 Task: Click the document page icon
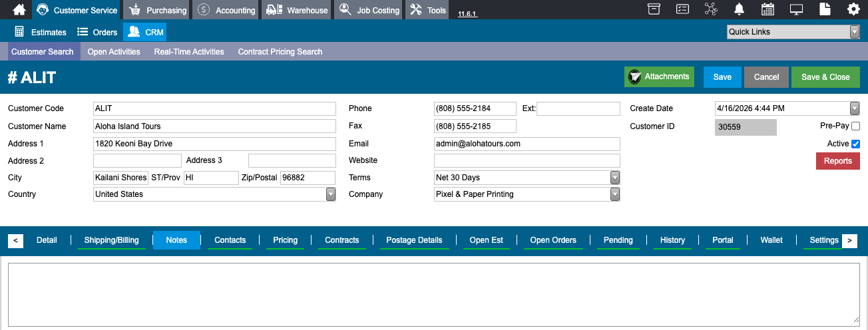pos(825,9)
